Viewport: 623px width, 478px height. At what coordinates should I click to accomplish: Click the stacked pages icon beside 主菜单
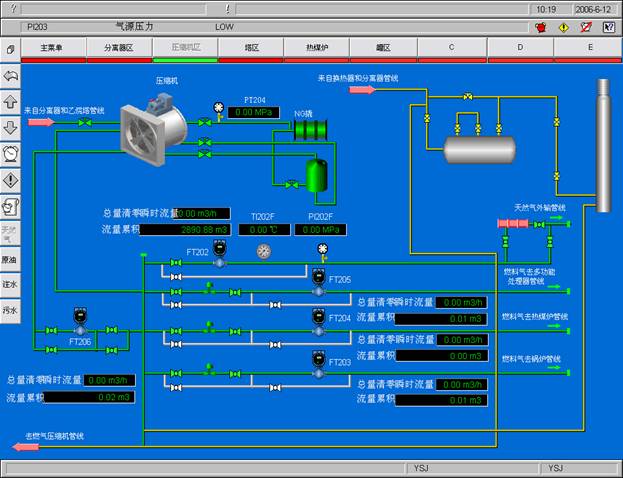click(10, 49)
